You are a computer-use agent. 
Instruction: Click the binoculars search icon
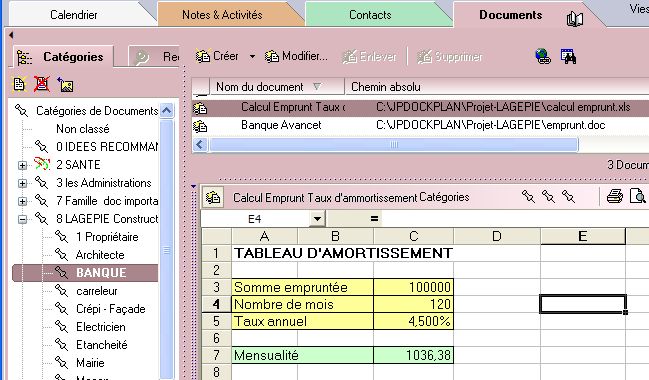pyautogui.click(x=568, y=56)
